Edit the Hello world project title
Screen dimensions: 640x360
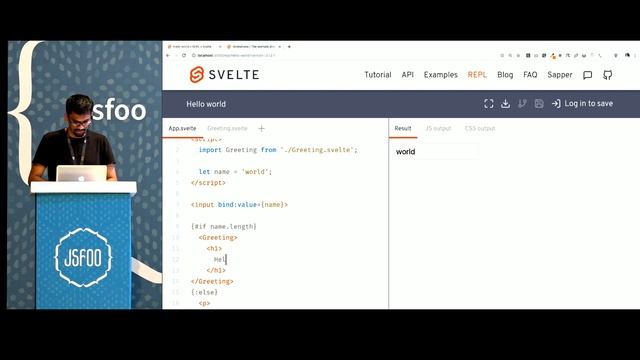tap(206, 104)
